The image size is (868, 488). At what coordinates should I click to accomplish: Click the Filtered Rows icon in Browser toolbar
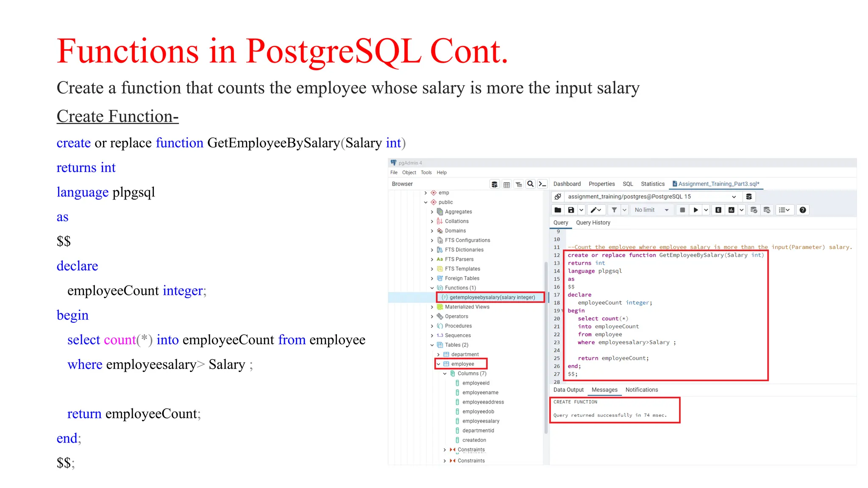pos(518,184)
